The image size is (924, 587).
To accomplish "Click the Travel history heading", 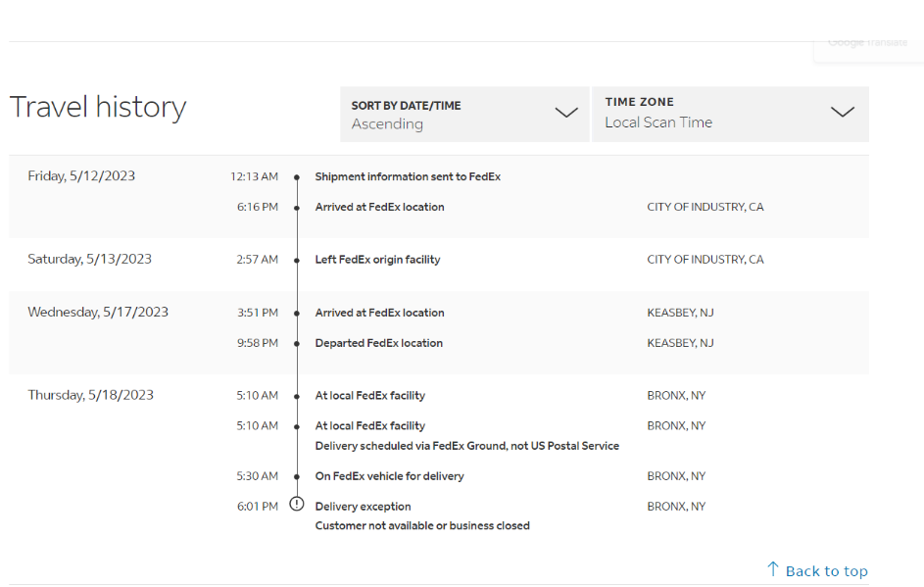I will 98,107.
